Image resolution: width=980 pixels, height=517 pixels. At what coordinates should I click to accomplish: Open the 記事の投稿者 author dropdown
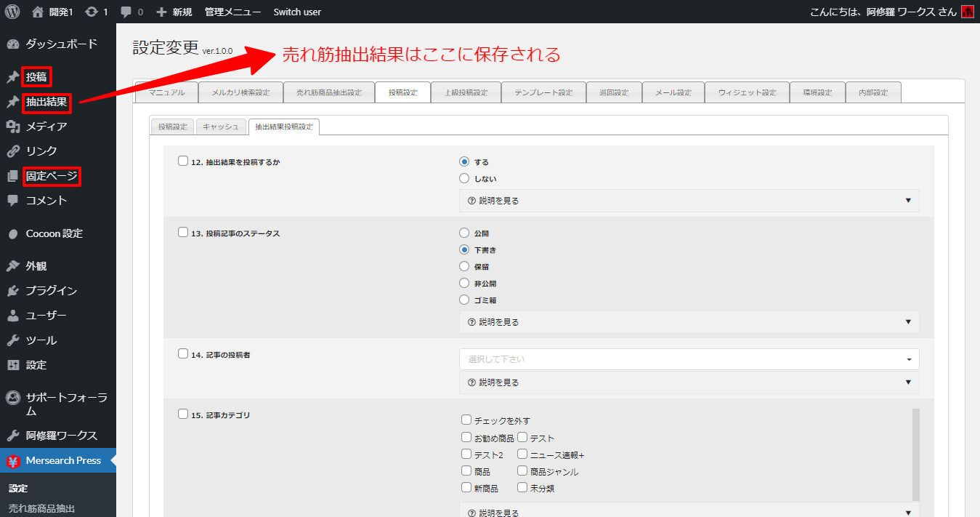(x=689, y=359)
